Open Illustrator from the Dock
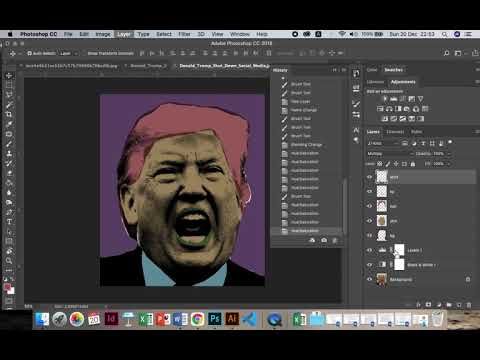The width and height of the screenshot is (480, 360). click(x=232, y=319)
